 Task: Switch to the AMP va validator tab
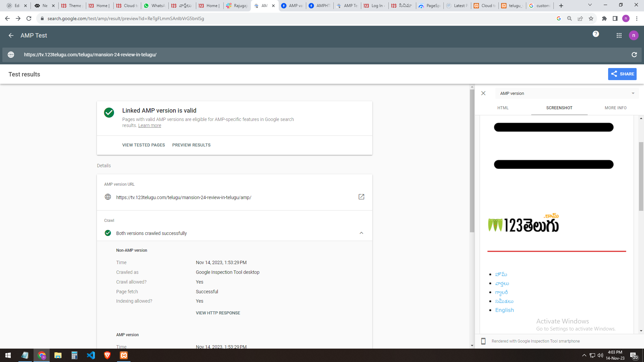point(292,6)
